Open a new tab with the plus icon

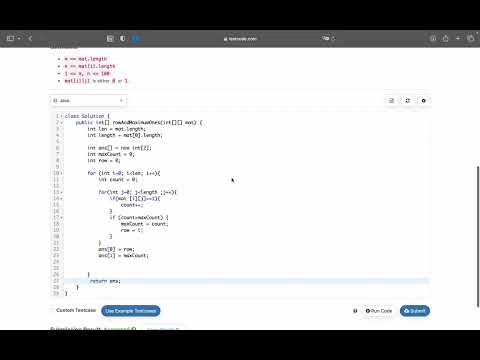(x=458, y=38)
